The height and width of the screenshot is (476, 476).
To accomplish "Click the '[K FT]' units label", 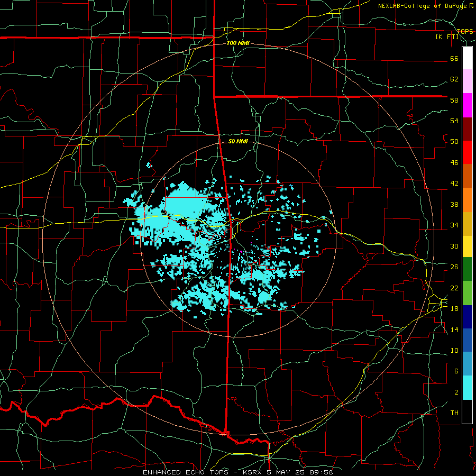I will (447, 37).
